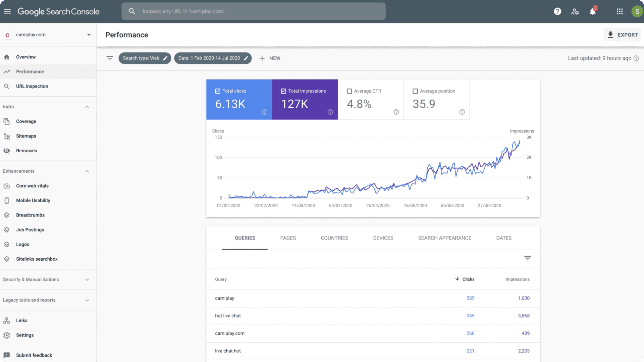Expand Legacy tools and reports section
644x362 pixels.
click(87, 300)
